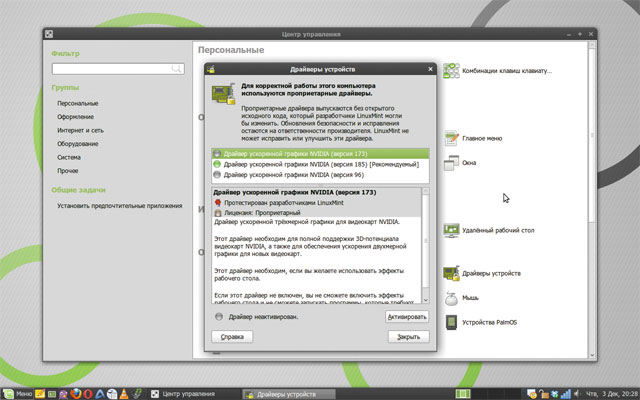Select the Система group
The width and height of the screenshot is (640, 400).
click(x=69, y=157)
